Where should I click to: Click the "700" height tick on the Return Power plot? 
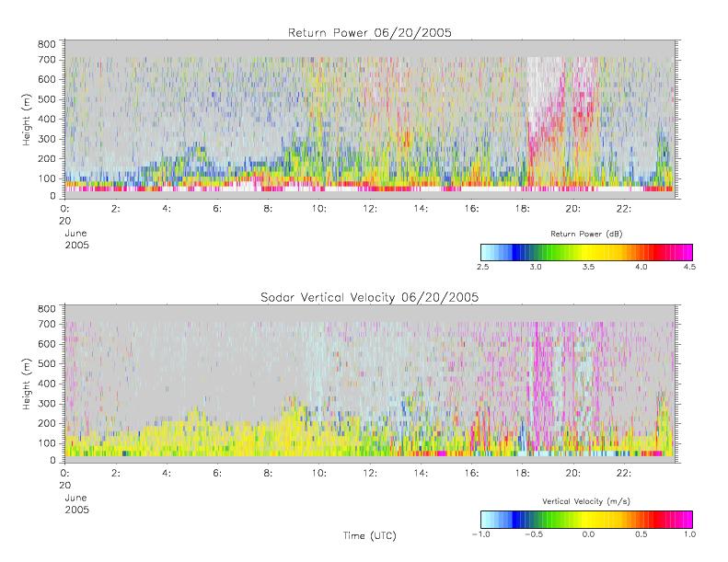[x=46, y=60]
